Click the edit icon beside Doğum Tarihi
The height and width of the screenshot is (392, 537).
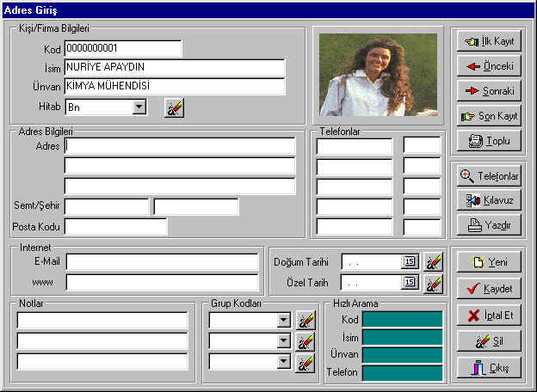(x=433, y=261)
